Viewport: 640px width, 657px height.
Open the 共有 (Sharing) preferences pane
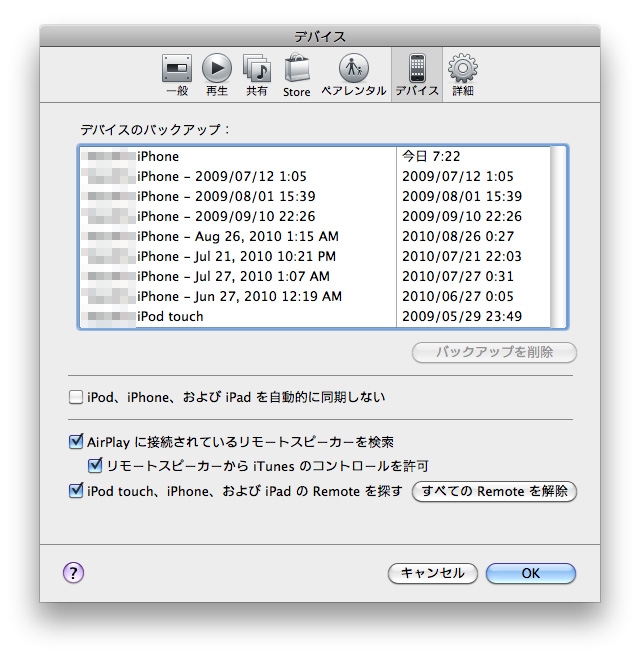(257, 75)
